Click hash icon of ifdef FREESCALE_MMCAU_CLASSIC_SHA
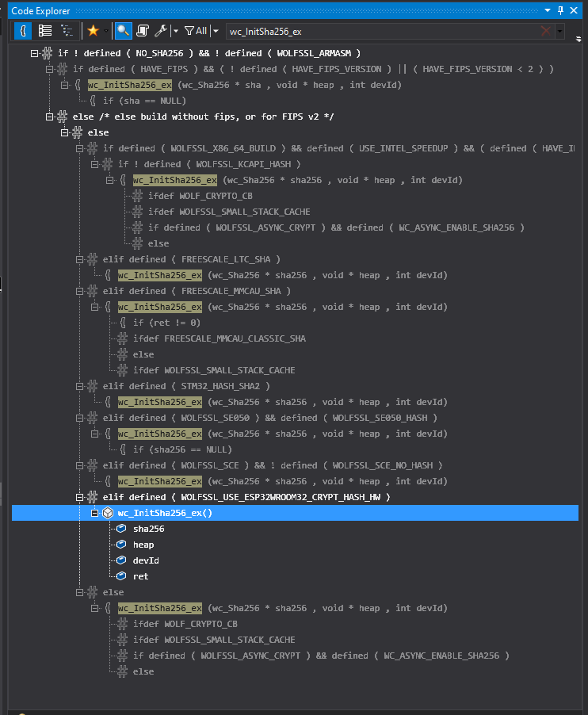 point(122,338)
